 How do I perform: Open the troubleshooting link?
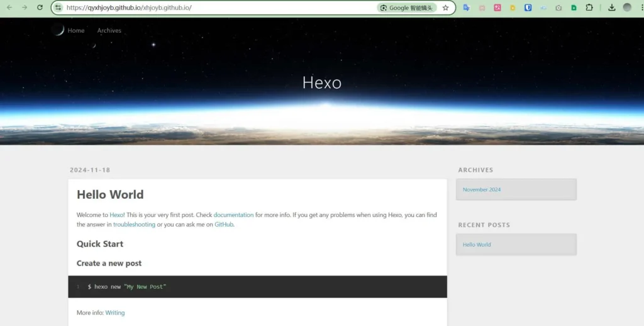tap(134, 224)
